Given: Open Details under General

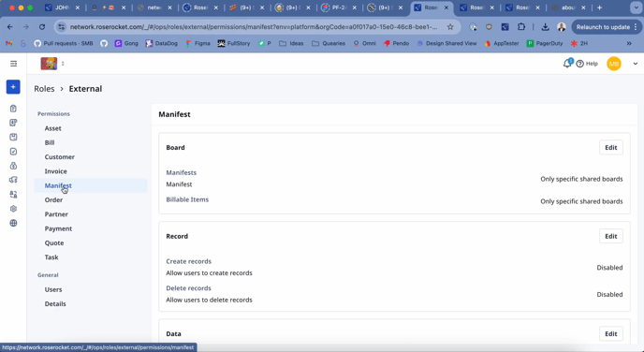Looking at the screenshot, I should click(x=55, y=304).
